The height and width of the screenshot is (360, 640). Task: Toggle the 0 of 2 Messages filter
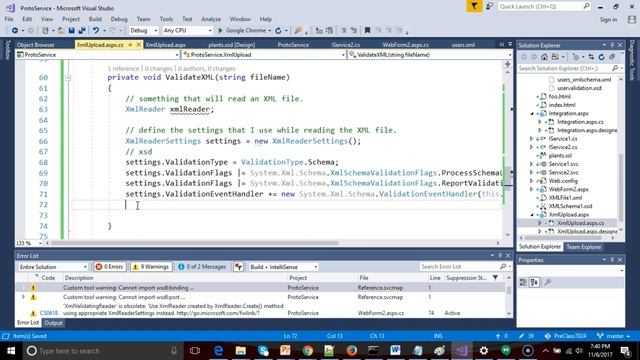pyautogui.click(x=202, y=267)
